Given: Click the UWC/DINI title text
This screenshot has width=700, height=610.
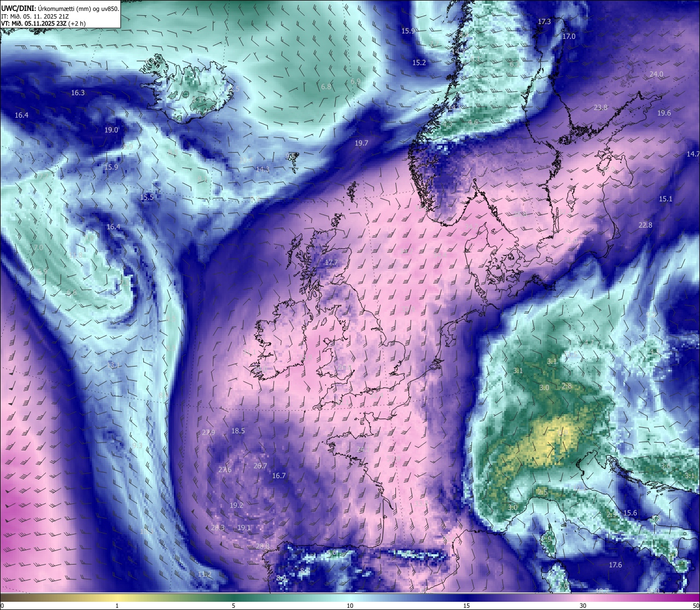Looking at the screenshot, I should [x=60, y=8].
